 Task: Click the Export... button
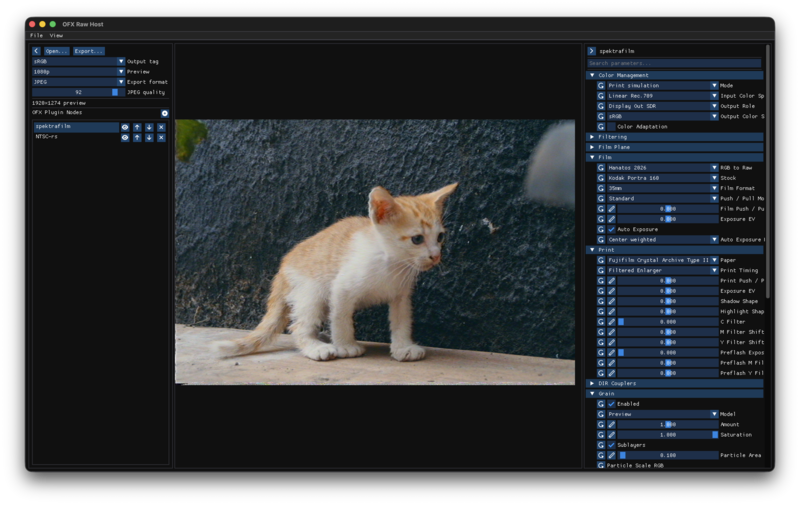(x=88, y=51)
